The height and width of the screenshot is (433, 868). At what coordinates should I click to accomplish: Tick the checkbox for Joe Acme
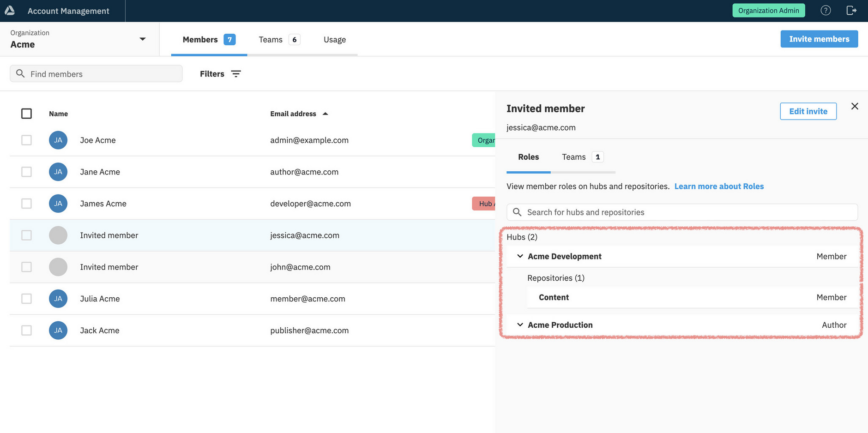26,140
